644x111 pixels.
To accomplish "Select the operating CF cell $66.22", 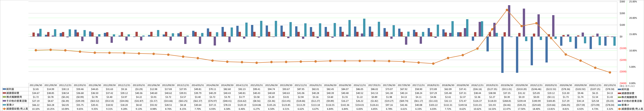I will tap(36, 105).
